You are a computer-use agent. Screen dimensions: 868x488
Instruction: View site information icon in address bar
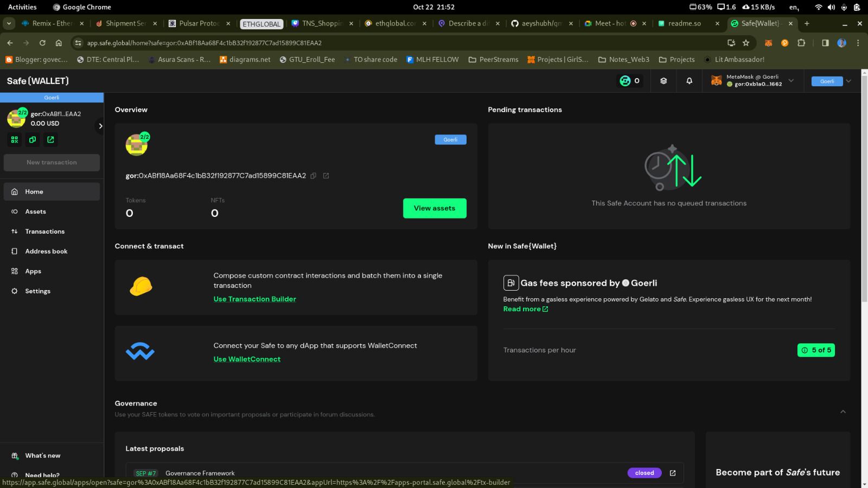pos(78,43)
